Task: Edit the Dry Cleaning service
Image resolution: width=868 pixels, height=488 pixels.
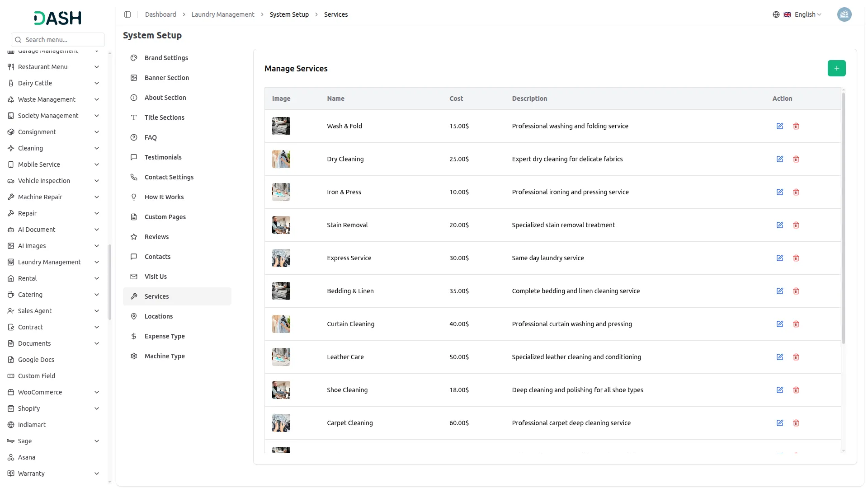Action: tap(780, 159)
